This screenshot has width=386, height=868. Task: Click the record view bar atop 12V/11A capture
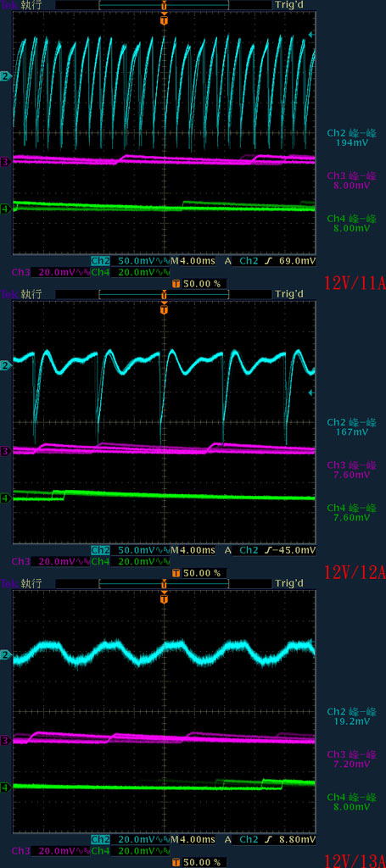pyautogui.click(x=164, y=4)
